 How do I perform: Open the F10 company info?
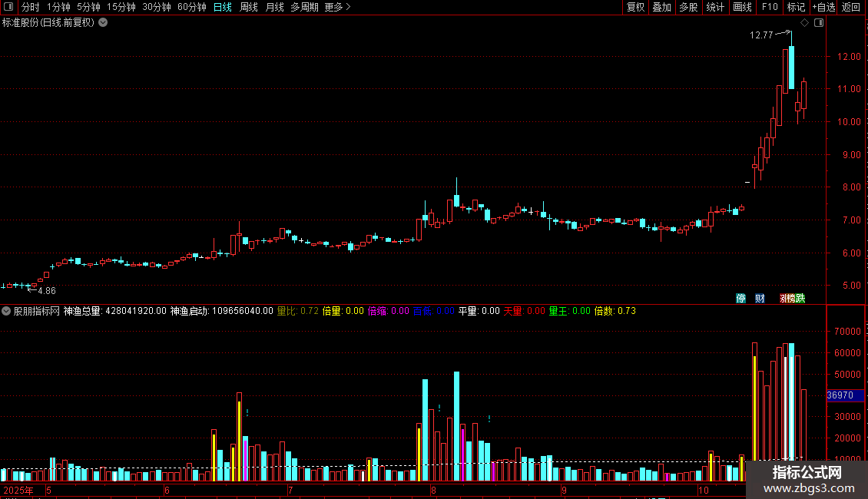(770, 7)
